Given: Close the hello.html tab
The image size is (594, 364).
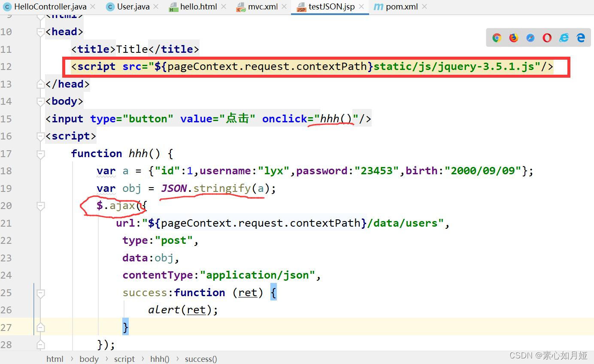Looking at the screenshot, I should click(x=223, y=6).
